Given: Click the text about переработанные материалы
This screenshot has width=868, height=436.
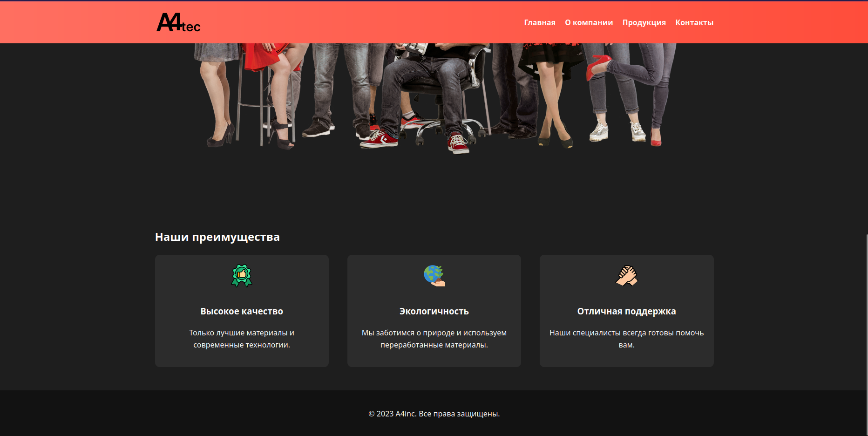Looking at the screenshot, I should tap(434, 339).
